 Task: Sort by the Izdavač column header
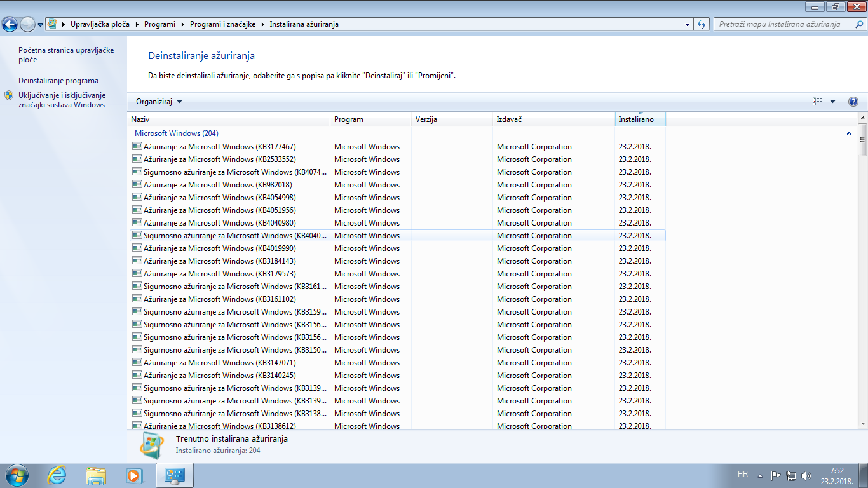coord(554,119)
